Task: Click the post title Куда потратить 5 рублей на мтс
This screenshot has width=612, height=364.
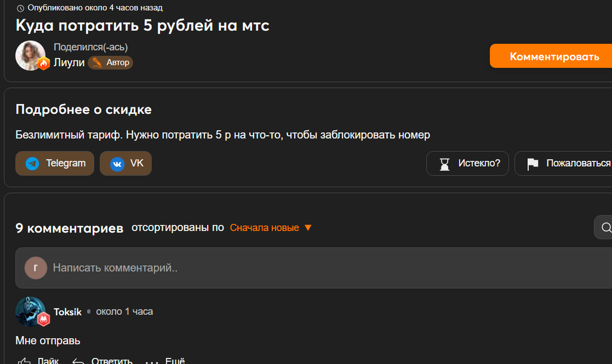Action: (143, 26)
